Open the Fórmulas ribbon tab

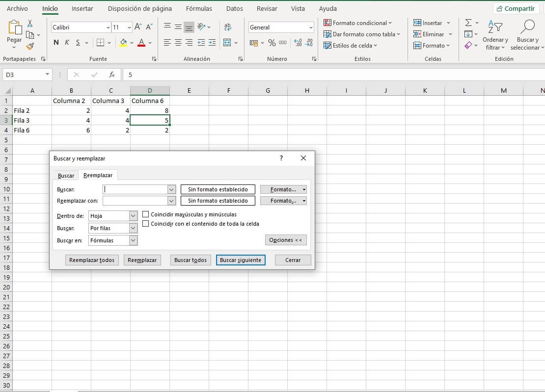199,9
